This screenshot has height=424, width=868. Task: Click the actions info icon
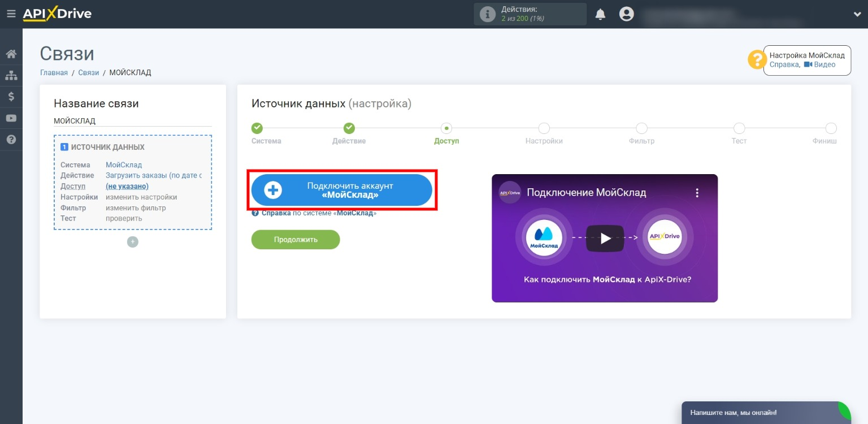[487, 14]
